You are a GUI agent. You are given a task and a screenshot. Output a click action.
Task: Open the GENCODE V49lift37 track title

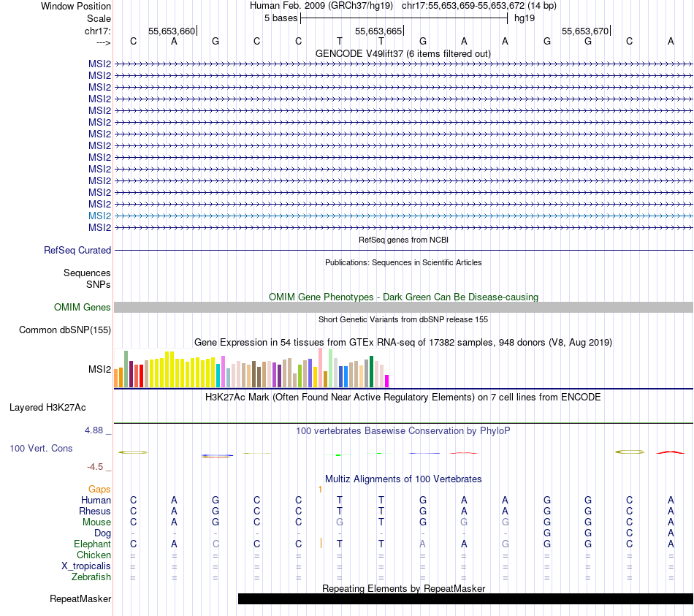403,53
